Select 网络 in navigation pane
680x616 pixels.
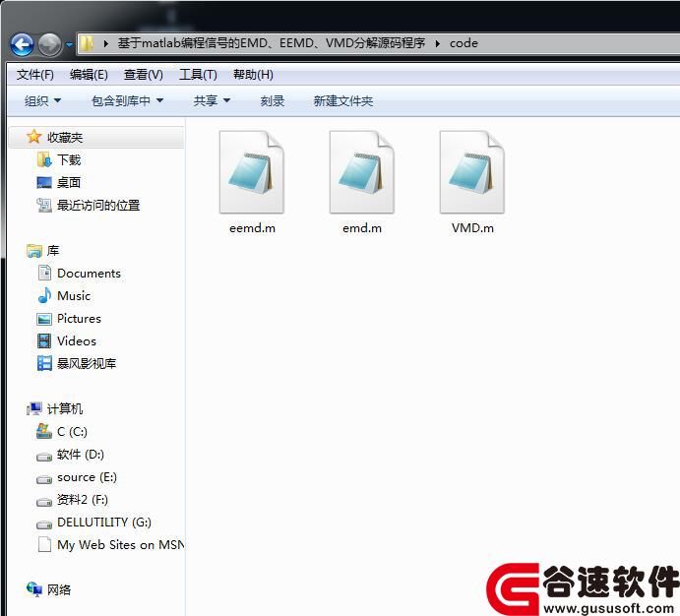59,589
